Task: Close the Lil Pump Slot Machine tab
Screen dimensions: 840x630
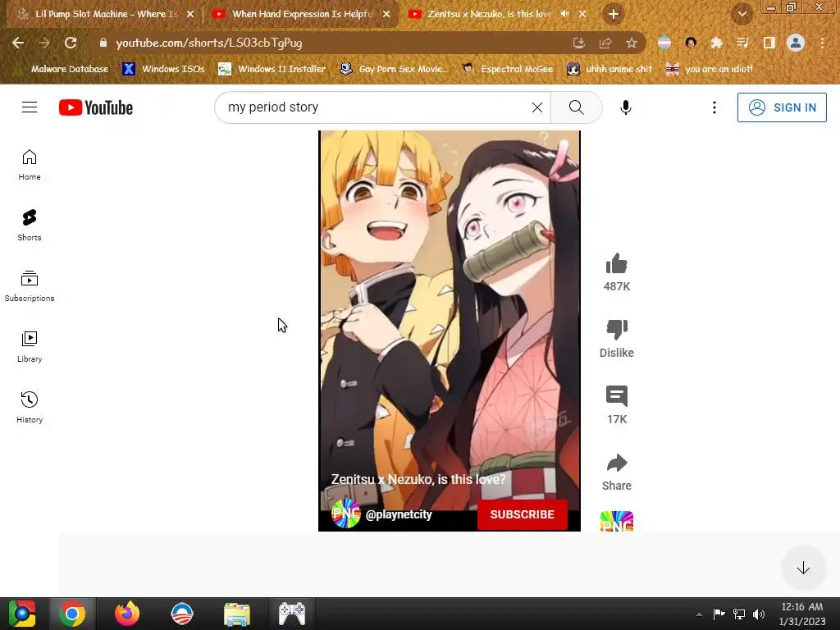Action: 190,15
